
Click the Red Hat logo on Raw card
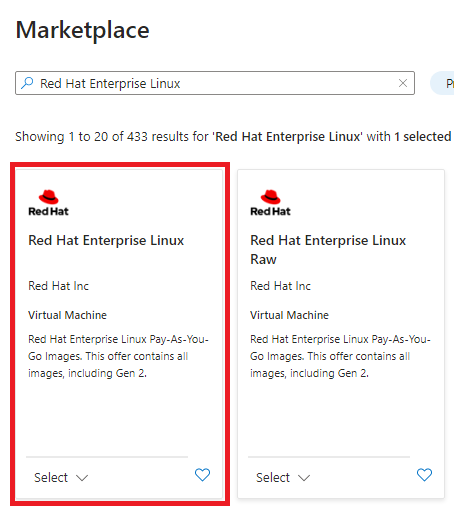coord(270,203)
